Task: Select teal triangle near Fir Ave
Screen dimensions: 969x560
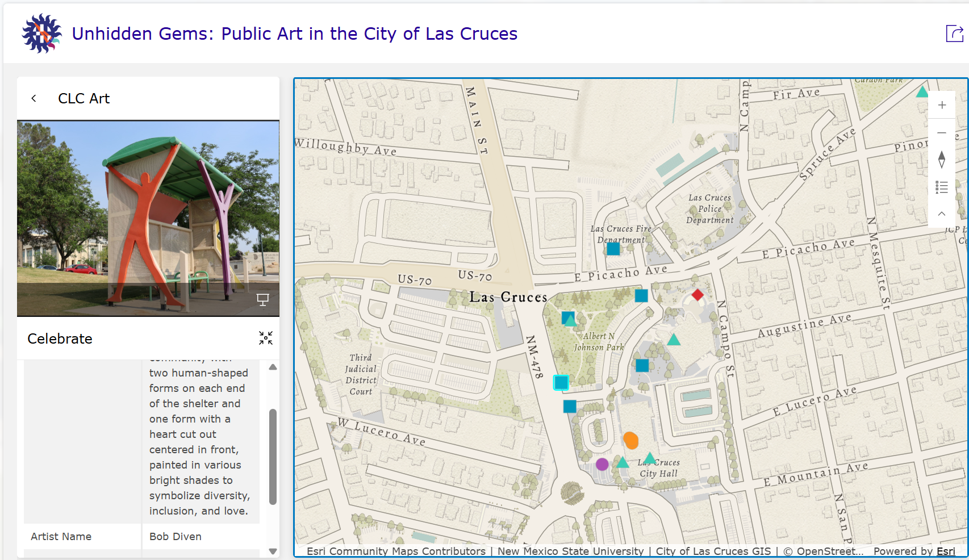Action: [922, 91]
